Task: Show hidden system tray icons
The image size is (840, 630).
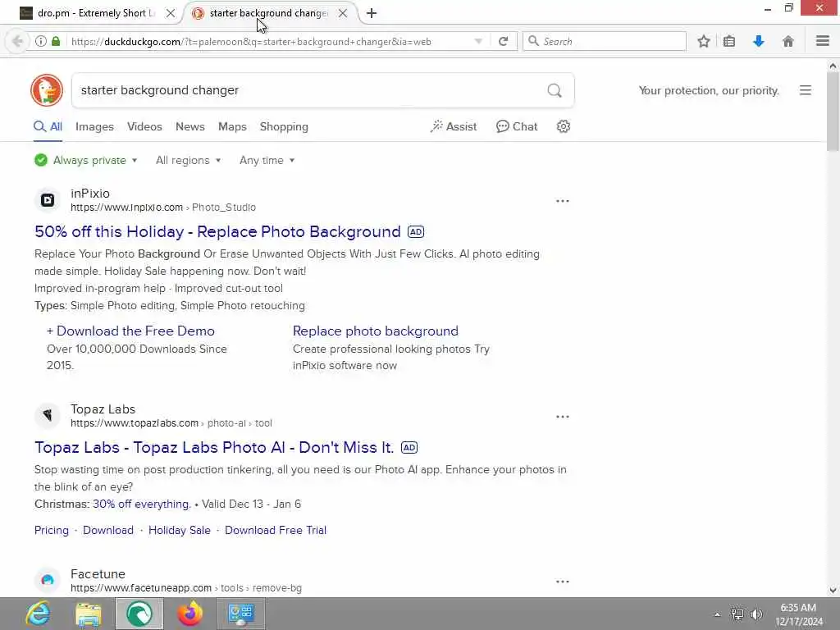Action: tap(717, 614)
